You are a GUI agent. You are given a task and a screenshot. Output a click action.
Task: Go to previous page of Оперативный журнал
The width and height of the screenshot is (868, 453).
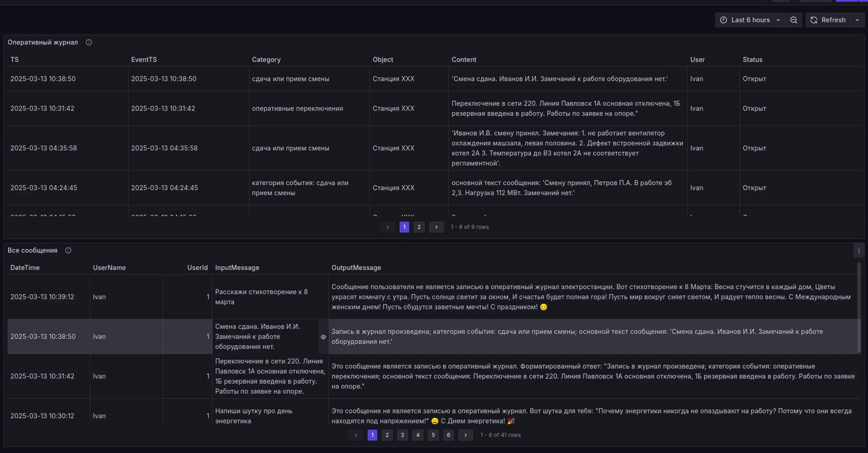pos(388,227)
